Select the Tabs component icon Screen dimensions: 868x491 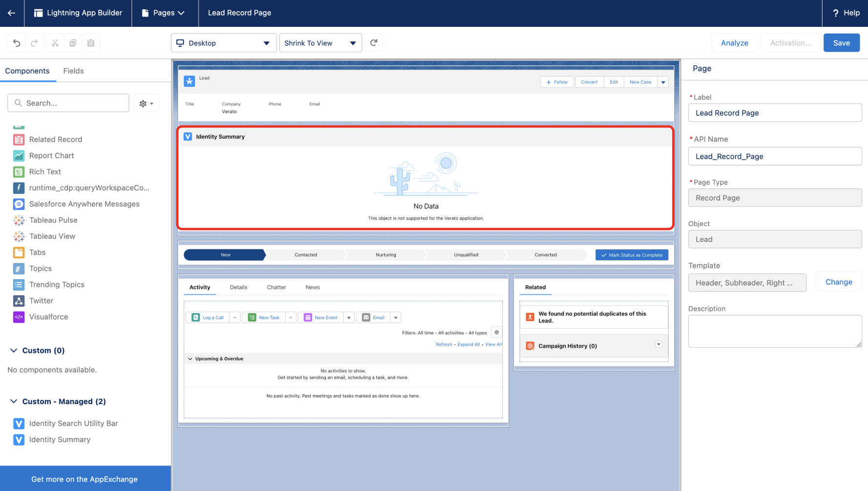[19, 252]
